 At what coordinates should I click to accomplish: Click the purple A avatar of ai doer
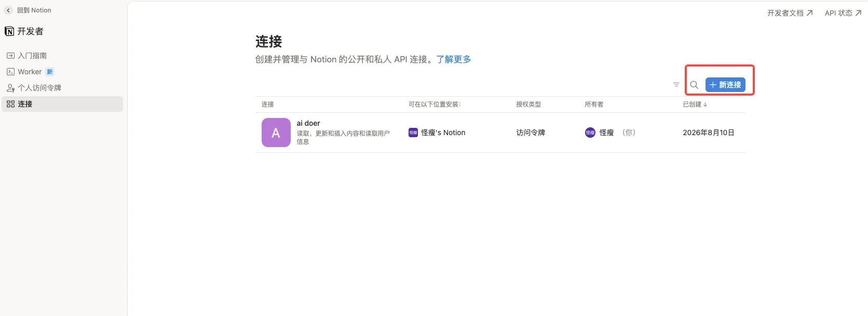[276, 133]
